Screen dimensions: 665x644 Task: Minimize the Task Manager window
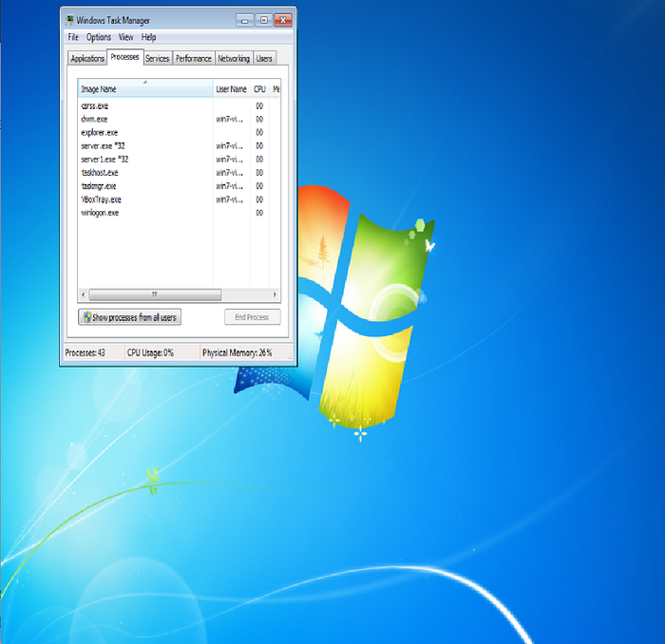(245, 20)
